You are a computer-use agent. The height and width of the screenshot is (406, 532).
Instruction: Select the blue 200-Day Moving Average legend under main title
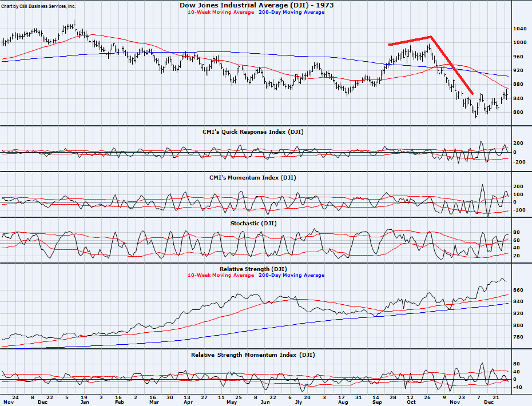click(x=291, y=12)
